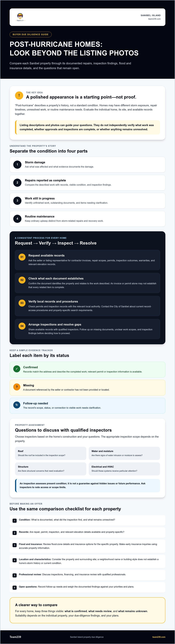Click number 3 Work still in progress circle

(x=17, y=200)
